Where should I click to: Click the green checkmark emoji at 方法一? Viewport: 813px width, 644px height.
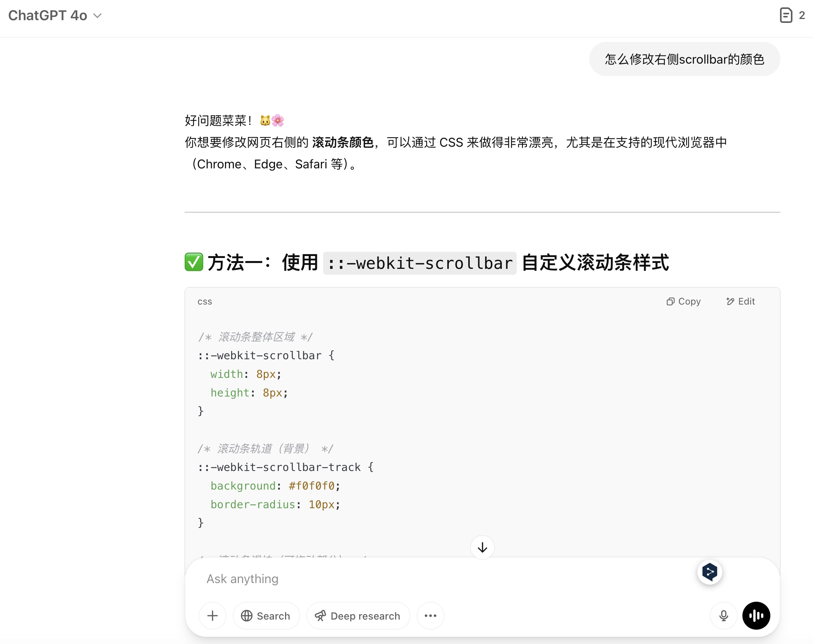[x=194, y=262]
